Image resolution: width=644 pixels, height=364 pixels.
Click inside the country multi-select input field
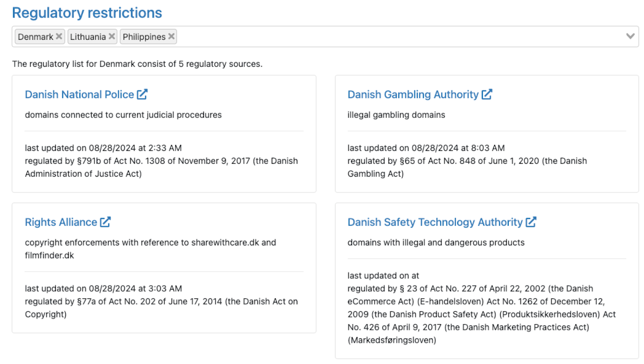(x=325, y=37)
